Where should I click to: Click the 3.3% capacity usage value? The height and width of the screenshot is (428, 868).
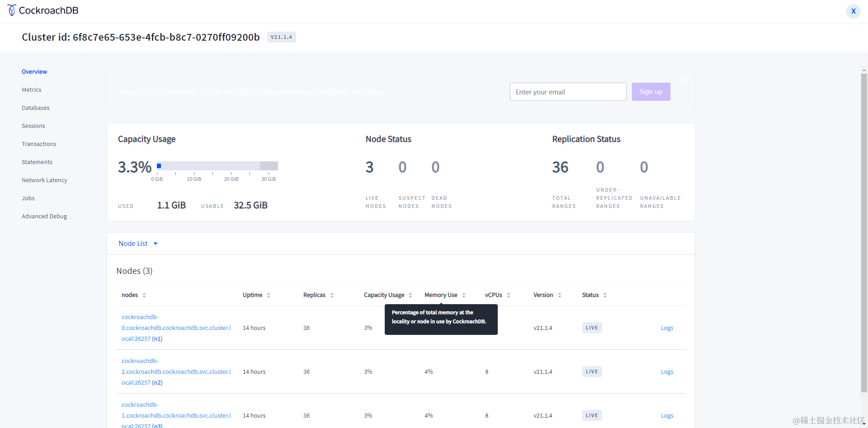tap(135, 167)
